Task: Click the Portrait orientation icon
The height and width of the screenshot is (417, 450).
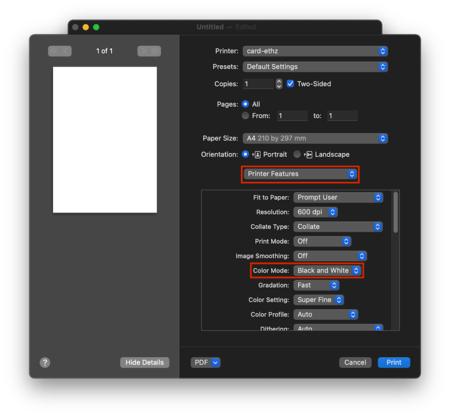Action: click(257, 155)
